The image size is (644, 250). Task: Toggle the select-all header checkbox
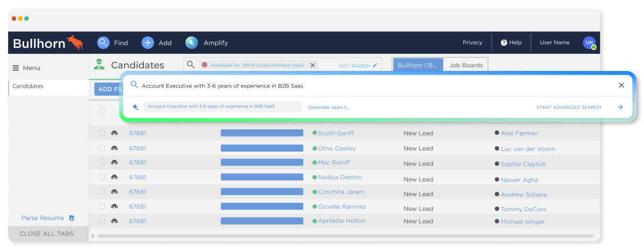point(102,111)
